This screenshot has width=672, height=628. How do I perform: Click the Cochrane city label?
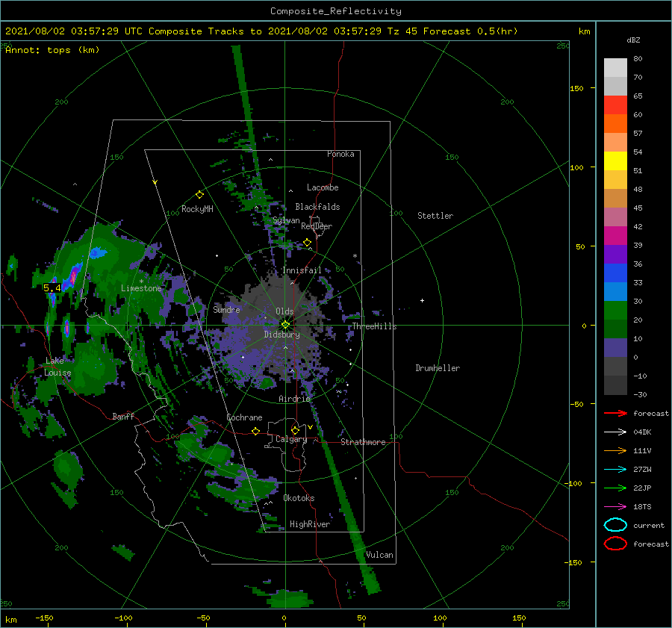[x=244, y=417]
